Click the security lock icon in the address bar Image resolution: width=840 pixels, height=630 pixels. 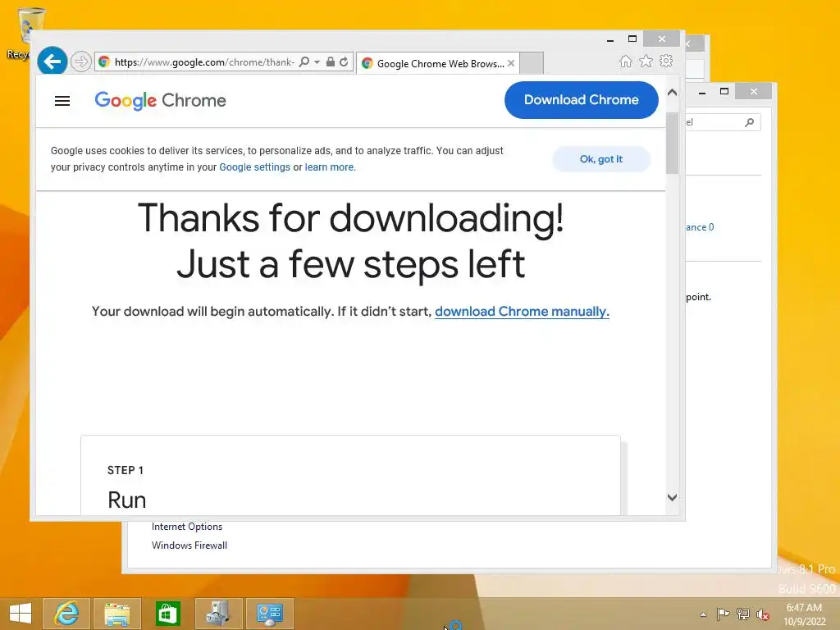pyautogui.click(x=331, y=62)
